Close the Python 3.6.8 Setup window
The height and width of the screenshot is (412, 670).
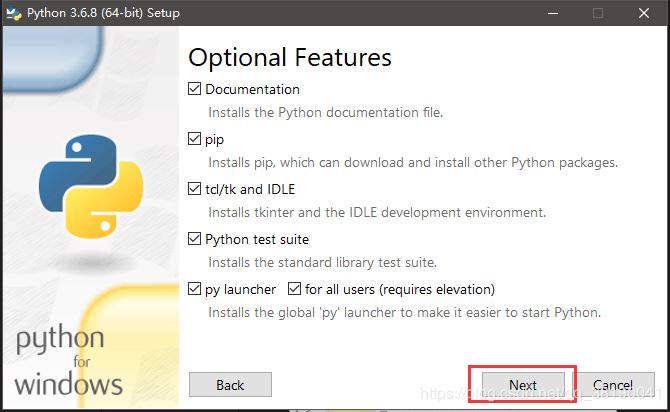point(644,13)
